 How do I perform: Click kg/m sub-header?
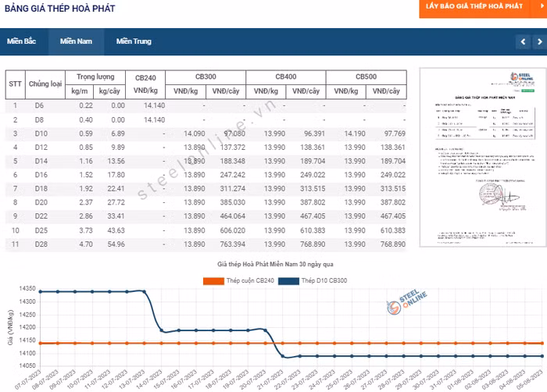(x=80, y=91)
